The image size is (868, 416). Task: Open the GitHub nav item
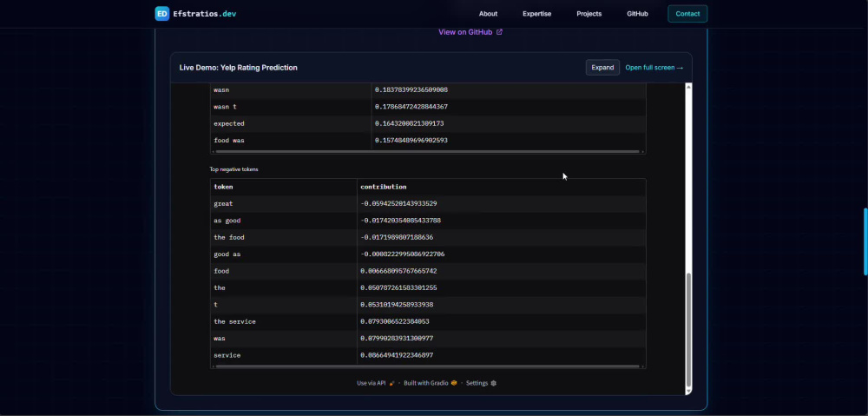[637, 14]
